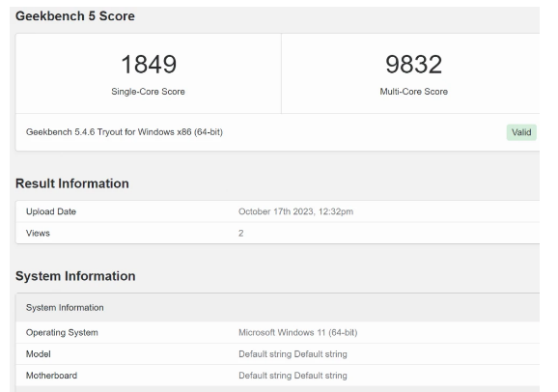558x392 pixels.
Task: Select the Motherboard Default string value
Action: (293, 376)
